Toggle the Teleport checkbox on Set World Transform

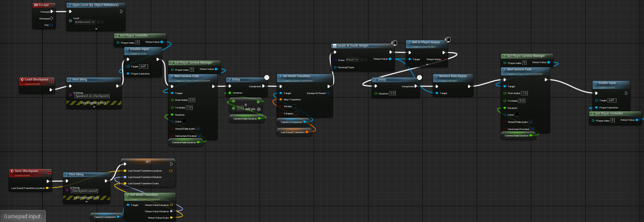click(x=296, y=113)
